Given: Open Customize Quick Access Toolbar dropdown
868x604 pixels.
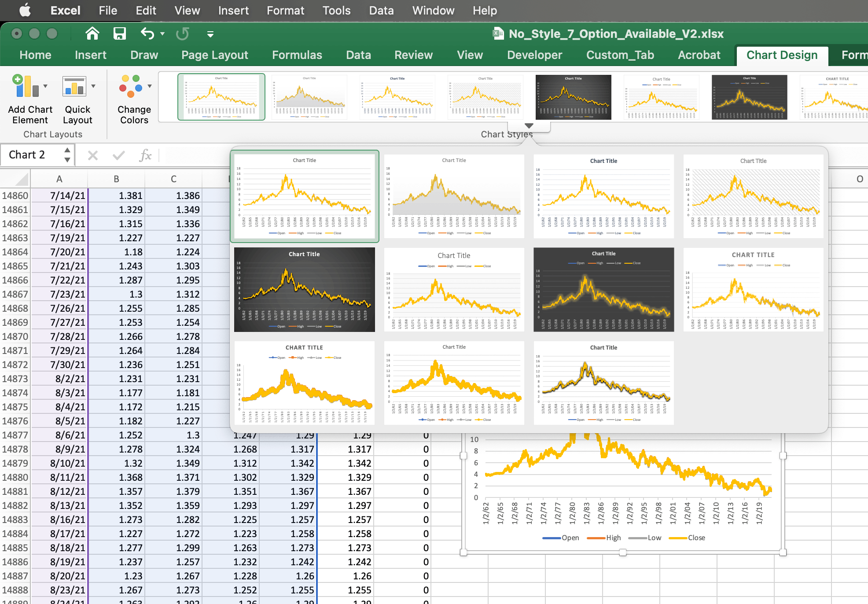Looking at the screenshot, I should tap(210, 34).
